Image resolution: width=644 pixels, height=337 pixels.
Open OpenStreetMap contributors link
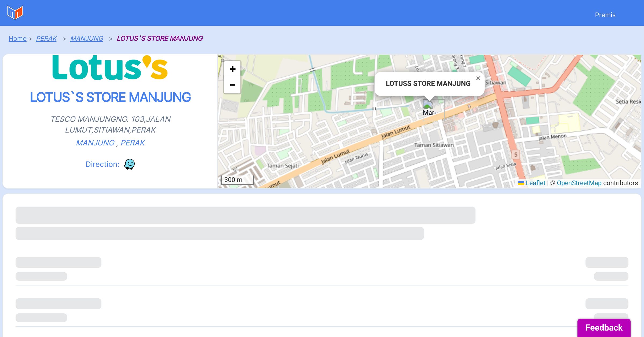point(579,183)
